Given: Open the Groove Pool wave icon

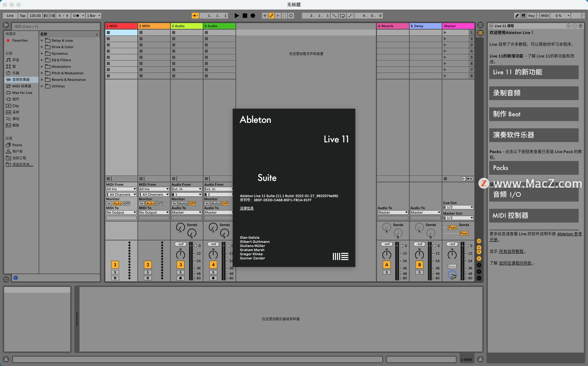Looking at the screenshot, I should (x=6, y=279).
